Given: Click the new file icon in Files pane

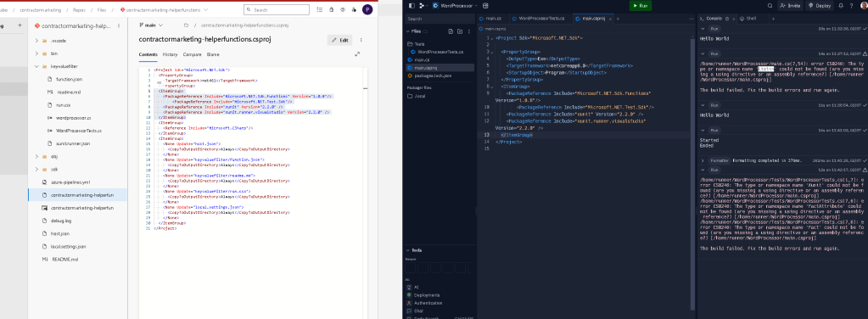Looking at the screenshot, I should 451,31.
